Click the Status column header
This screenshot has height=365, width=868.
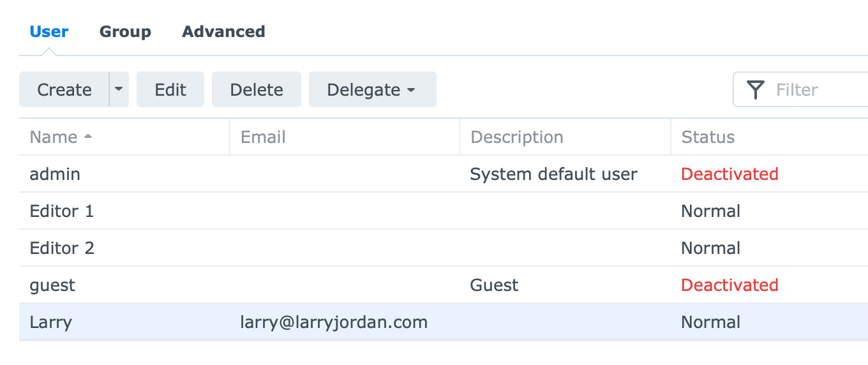[708, 137]
